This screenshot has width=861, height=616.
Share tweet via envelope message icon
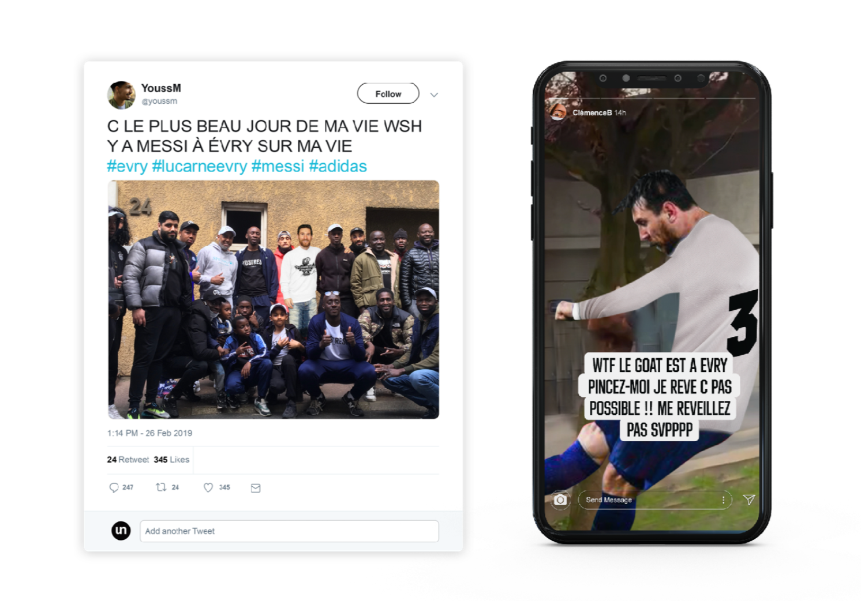256,488
